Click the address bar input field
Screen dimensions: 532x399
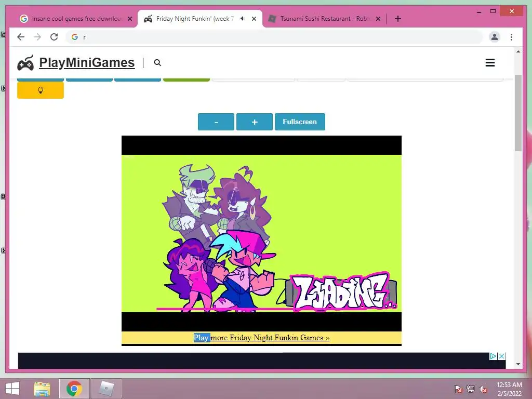point(275,37)
